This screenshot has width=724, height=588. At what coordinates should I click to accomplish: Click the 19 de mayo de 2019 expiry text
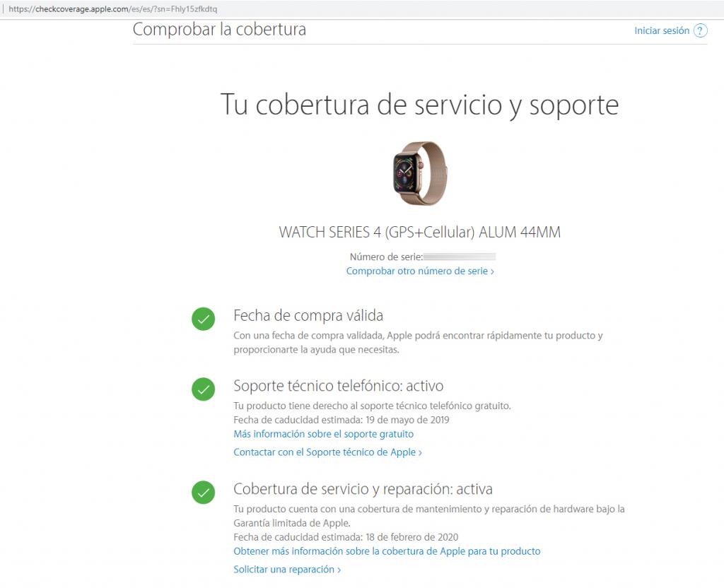[x=408, y=420]
